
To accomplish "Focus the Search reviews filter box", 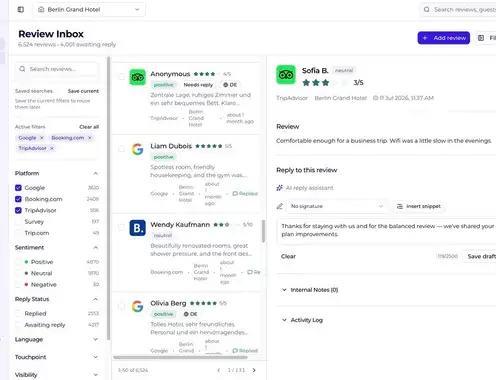I will tap(57, 69).
